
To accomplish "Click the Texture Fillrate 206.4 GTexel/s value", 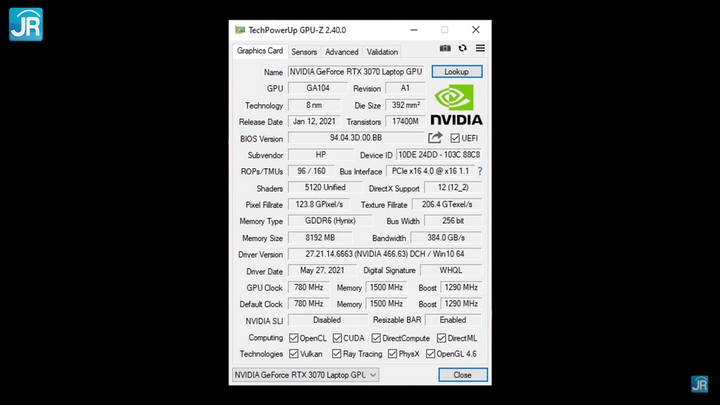I will click(x=447, y=204).
